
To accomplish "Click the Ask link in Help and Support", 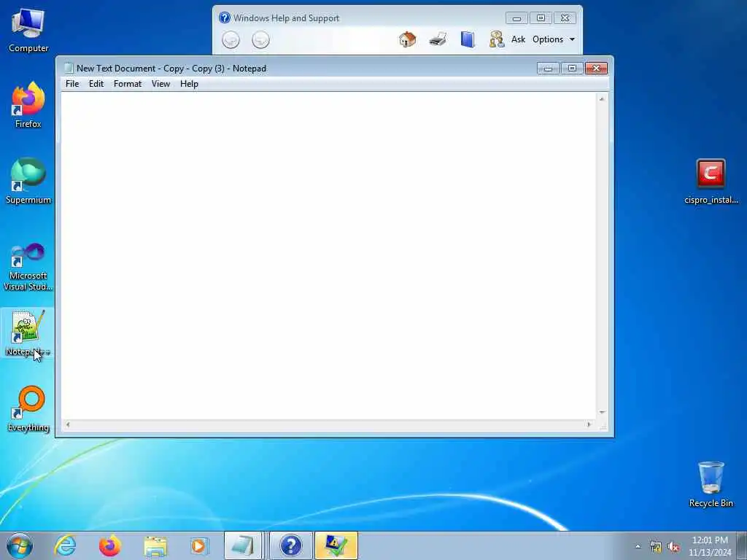I will pos(519,39).
